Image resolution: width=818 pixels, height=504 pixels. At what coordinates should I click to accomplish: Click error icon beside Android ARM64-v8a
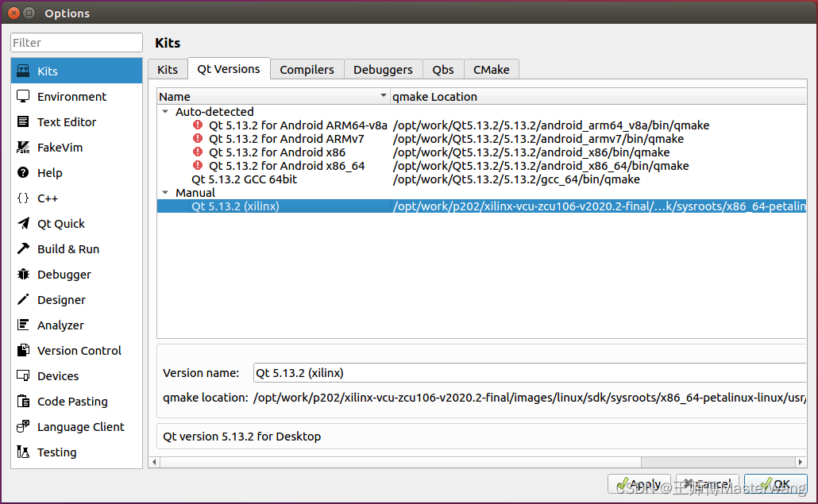197,125
